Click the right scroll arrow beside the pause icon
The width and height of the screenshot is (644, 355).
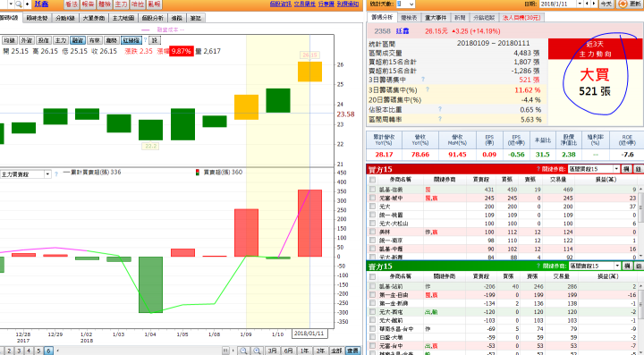233,351
